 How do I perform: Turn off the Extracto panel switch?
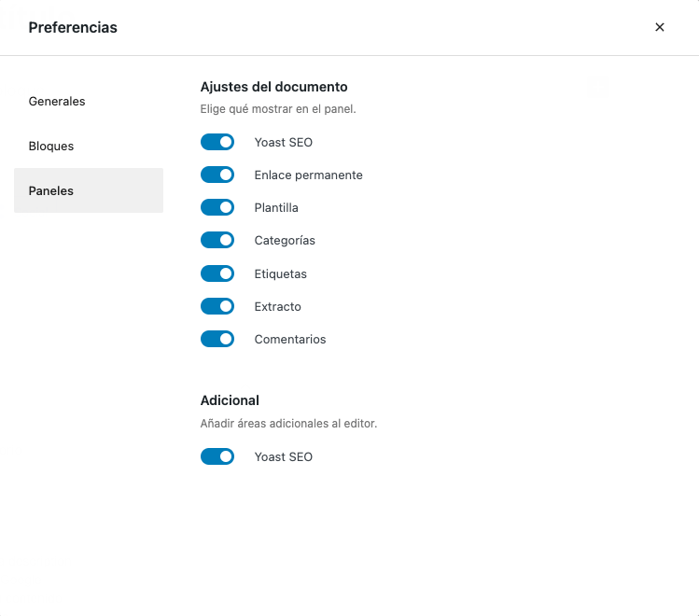(217, 306)
